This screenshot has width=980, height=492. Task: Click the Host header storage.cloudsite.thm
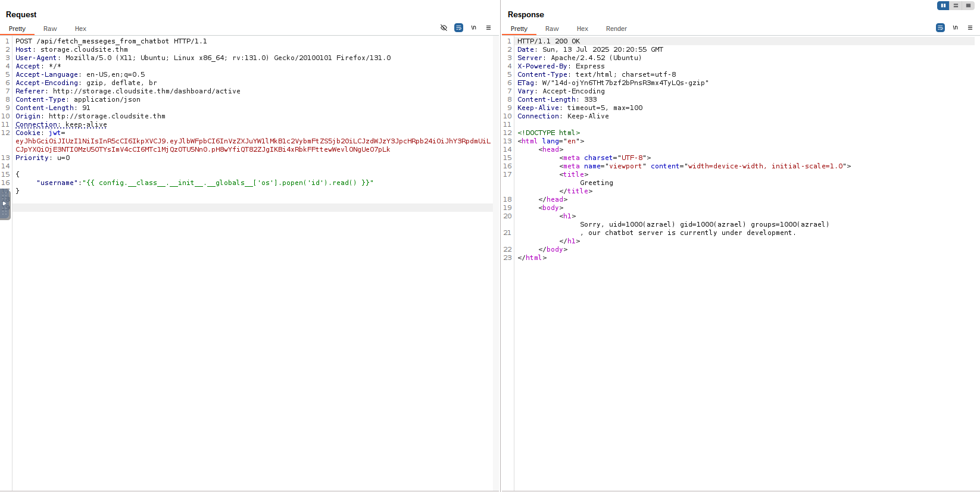point(71,49)
